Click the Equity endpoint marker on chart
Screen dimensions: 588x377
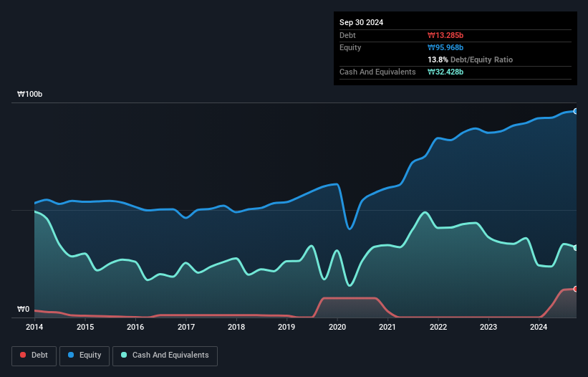point(576,111)
